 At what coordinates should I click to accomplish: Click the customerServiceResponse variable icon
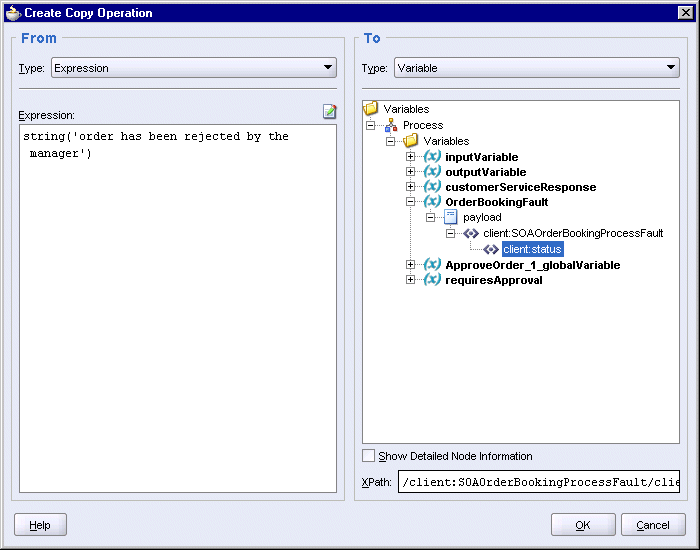432,187
